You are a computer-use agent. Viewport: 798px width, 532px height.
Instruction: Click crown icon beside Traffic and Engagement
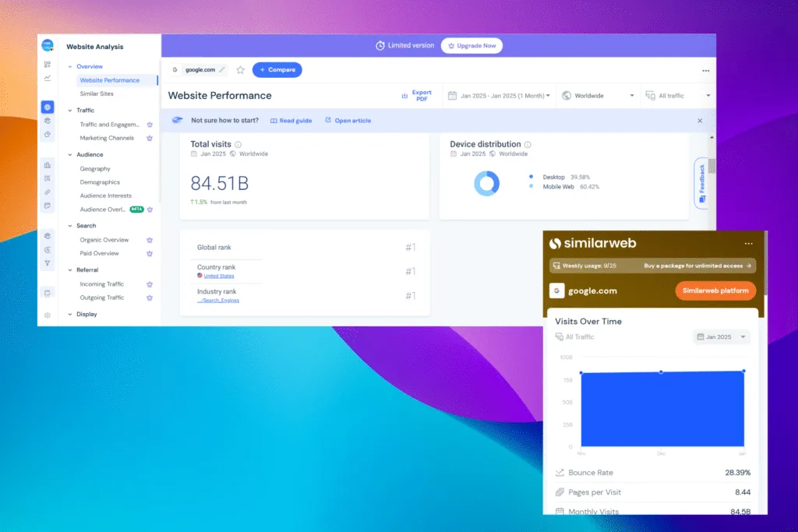point(150,125)
